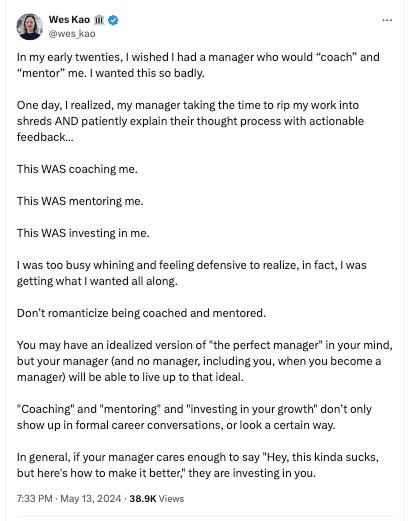Select the line 'This WAS investing in me.'
The image size is (409, 521).
pyautogui.click(x=83, y=233)
